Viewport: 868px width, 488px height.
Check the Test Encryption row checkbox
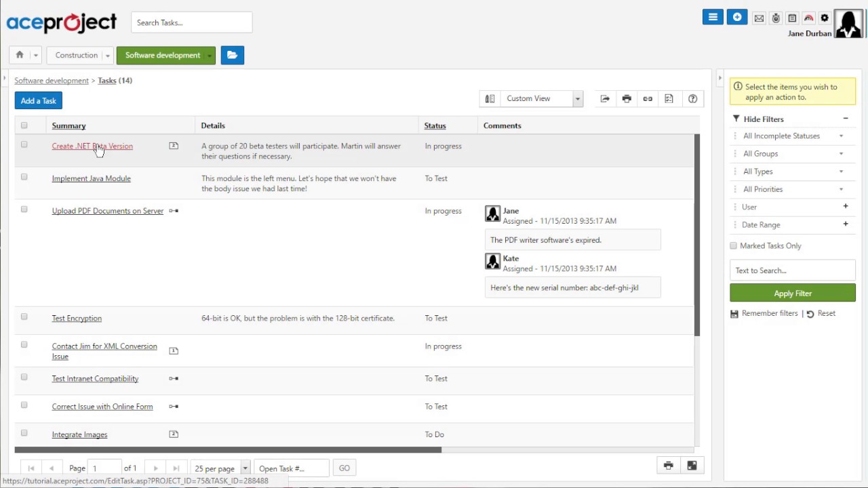pyautogui.click(x=24, y=317)
